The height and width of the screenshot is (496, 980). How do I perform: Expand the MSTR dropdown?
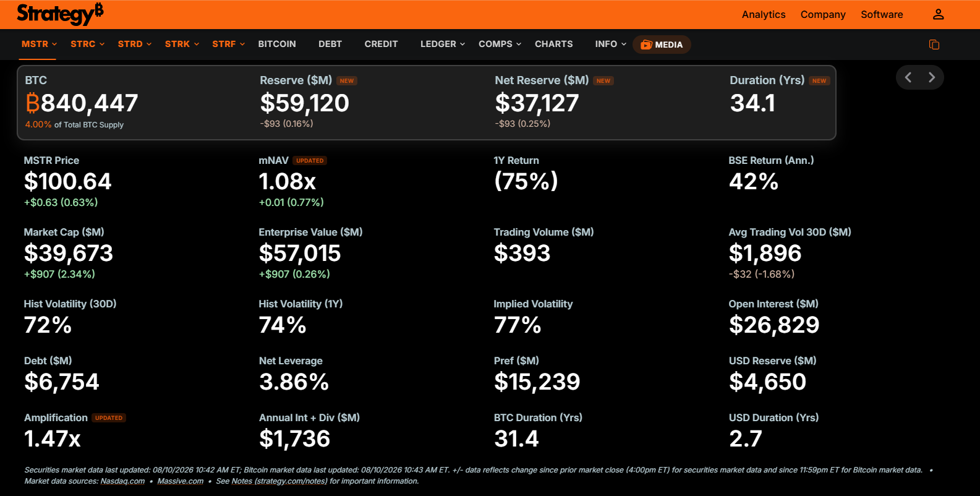point(39,44)
